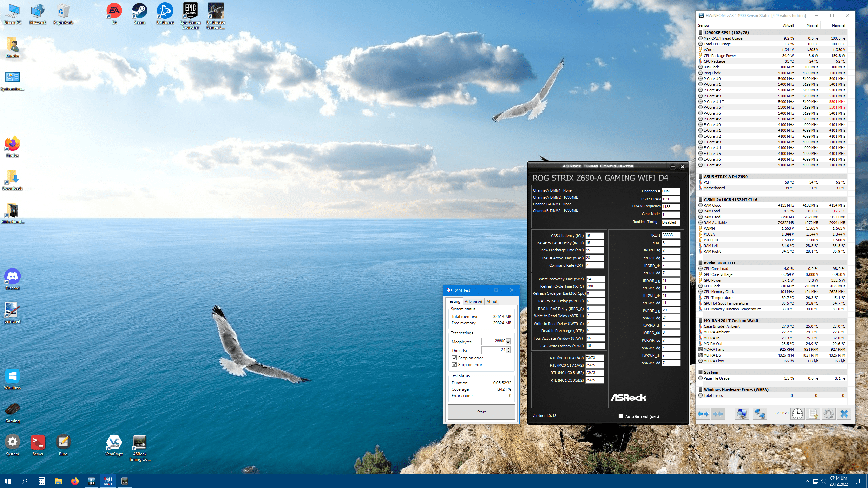Screen dimensions: 868x488
Task: Click the HWiNFO shrink columns arrows button
Action: coord(718,414)
